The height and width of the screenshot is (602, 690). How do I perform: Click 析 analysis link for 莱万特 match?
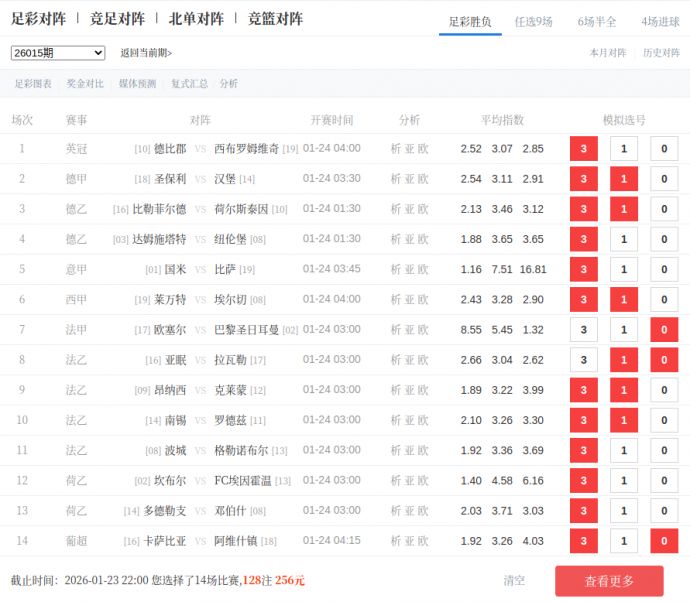396,300
